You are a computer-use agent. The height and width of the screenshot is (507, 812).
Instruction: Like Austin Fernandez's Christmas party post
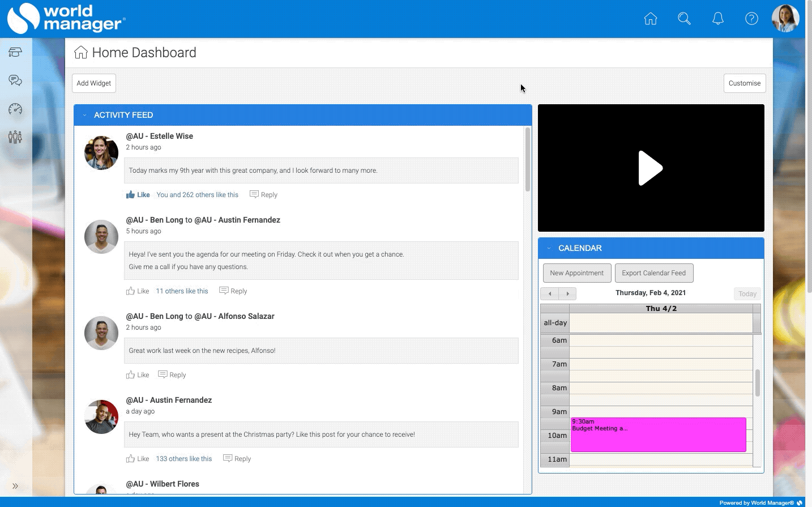(138, 459)
